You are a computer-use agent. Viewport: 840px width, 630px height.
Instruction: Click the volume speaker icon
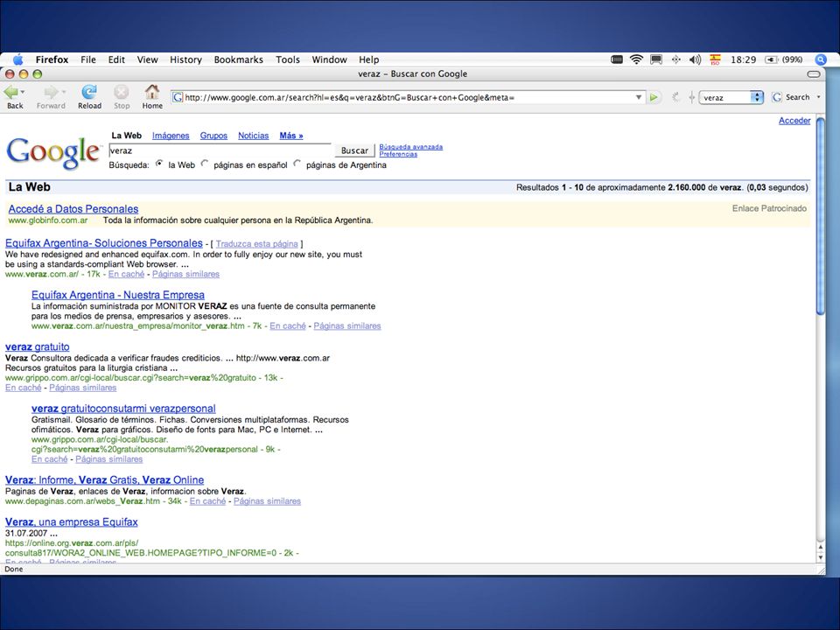click(x=695, y=59)
